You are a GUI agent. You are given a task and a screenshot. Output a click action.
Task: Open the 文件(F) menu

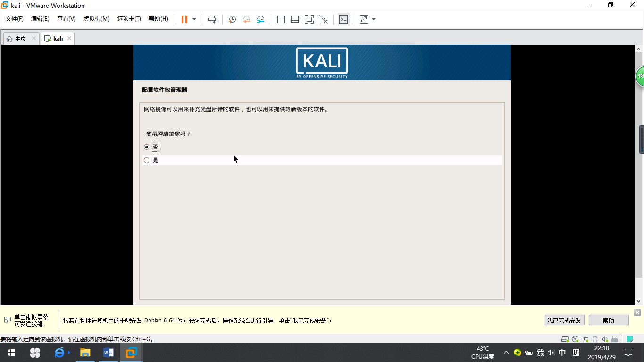click(15, 19)
